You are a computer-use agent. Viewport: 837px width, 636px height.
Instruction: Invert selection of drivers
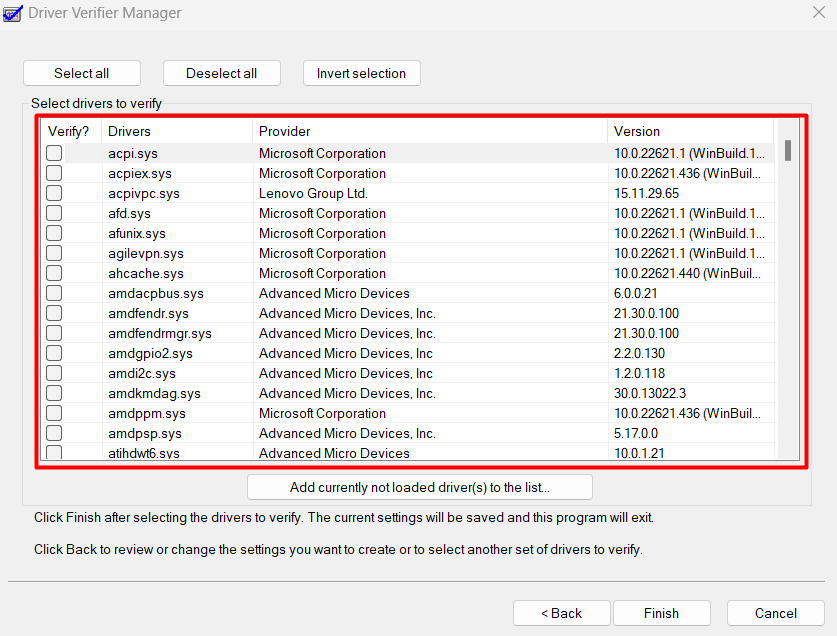[x=361, y=73]
